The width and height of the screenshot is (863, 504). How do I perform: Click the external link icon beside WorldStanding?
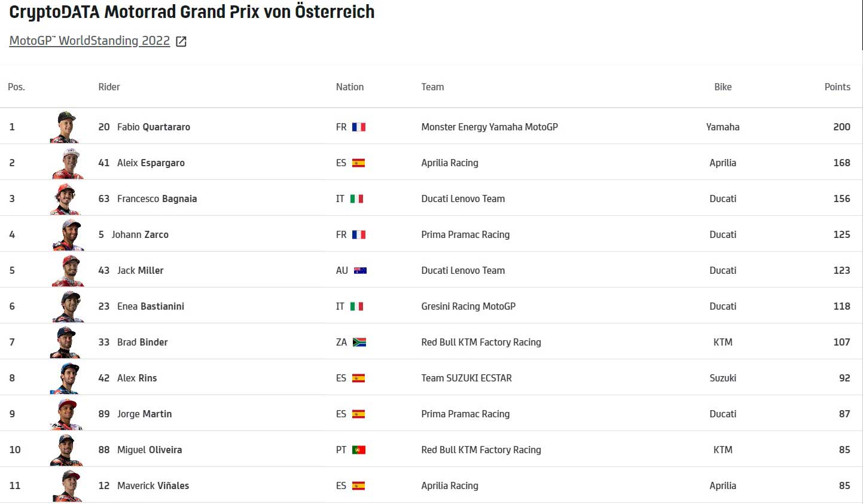point(181,41)
